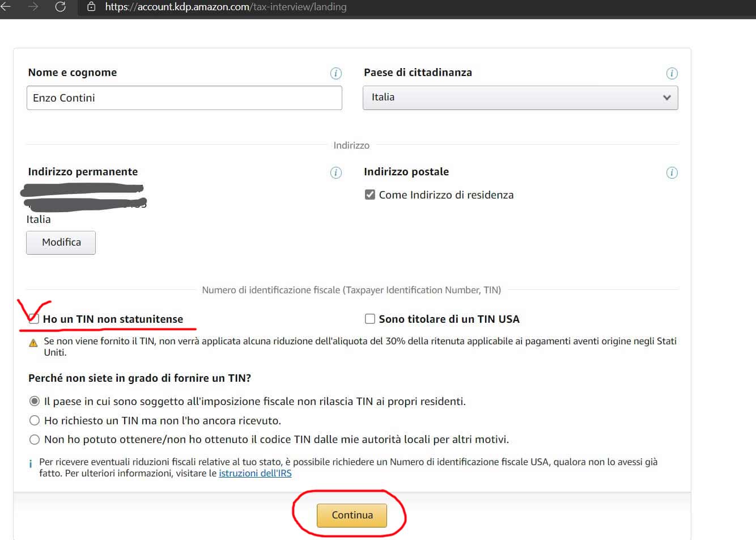Click the info icon beside Paese di cittadinanza

pos(672,73)
